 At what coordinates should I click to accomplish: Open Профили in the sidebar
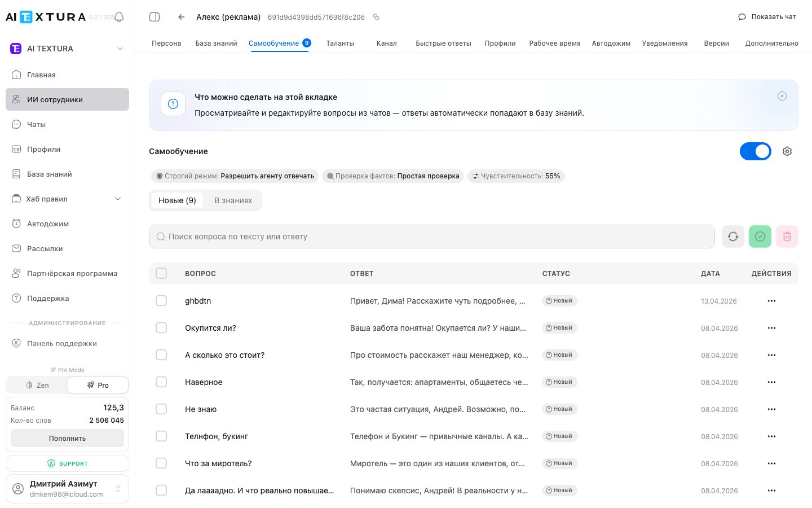(x=67, y=149)
